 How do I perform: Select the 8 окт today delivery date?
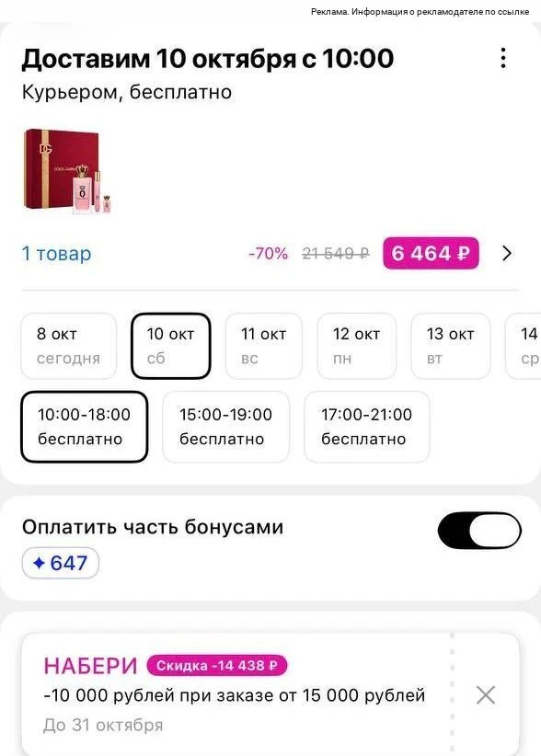point(69,346)
